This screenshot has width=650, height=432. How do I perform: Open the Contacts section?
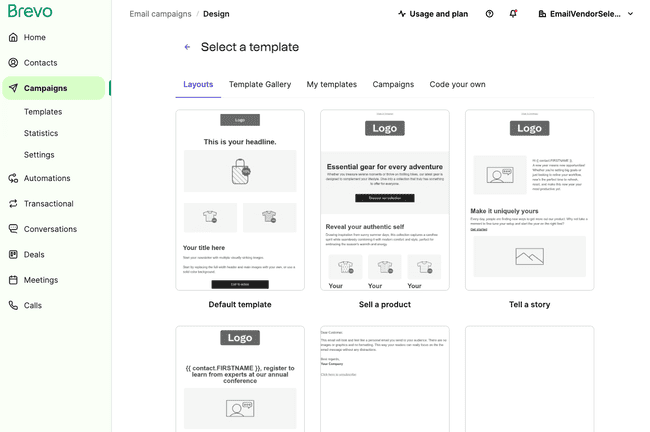coord(40,63)
